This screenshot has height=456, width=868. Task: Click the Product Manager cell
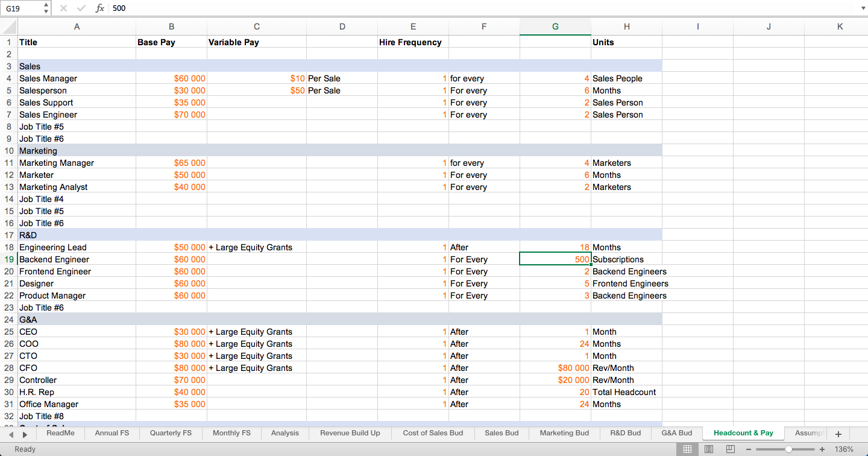77,296
